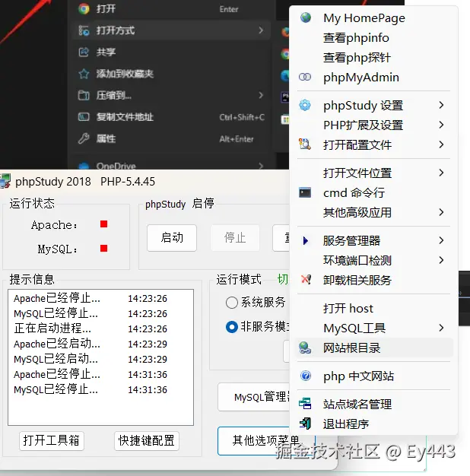Click the star icon for 添加到收藏夹
Image resolution: width=470 pixels, height=476 pixels.
pyautogui.click(x=84, y=74)
